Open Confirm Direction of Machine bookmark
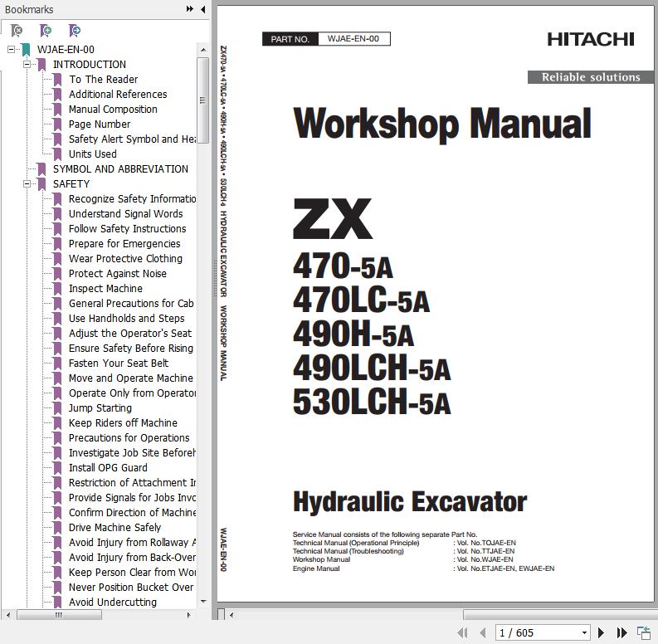 tap(132, 513)
